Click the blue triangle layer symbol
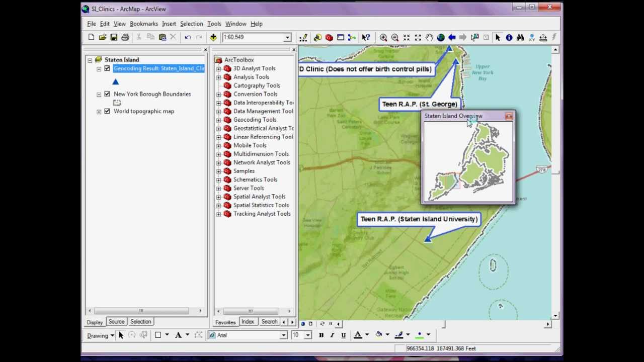The width and height of the screenshot is (644, 362). (x=116, y=81)
